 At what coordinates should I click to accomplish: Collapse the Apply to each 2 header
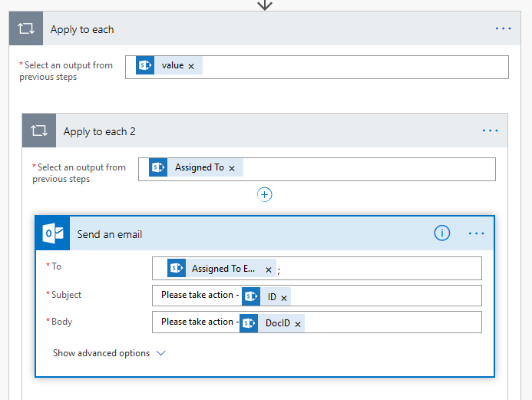pos(269,131)
